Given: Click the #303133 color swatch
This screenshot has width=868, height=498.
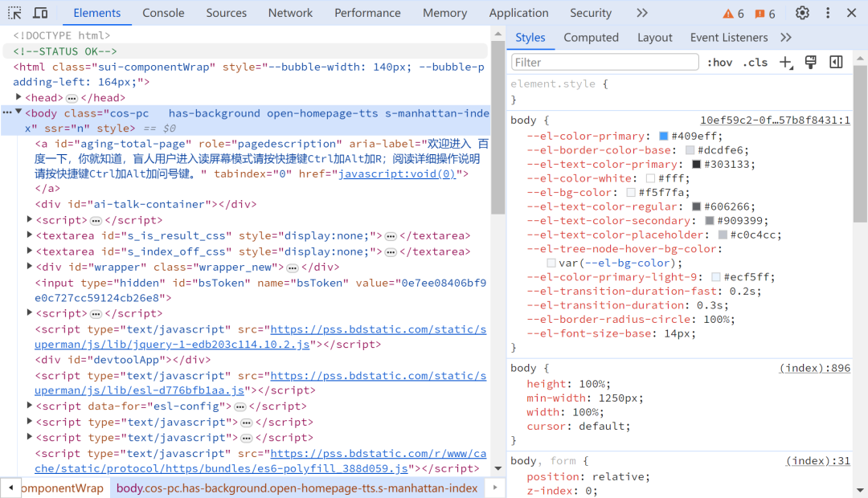Looking at the screenshot, I should [x=696, y=164].
